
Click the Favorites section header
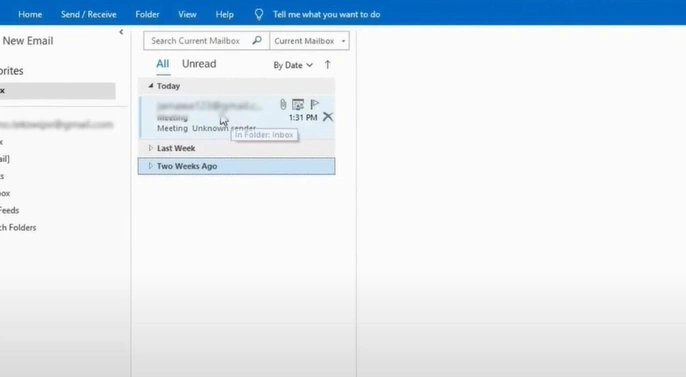click(11, 71)
